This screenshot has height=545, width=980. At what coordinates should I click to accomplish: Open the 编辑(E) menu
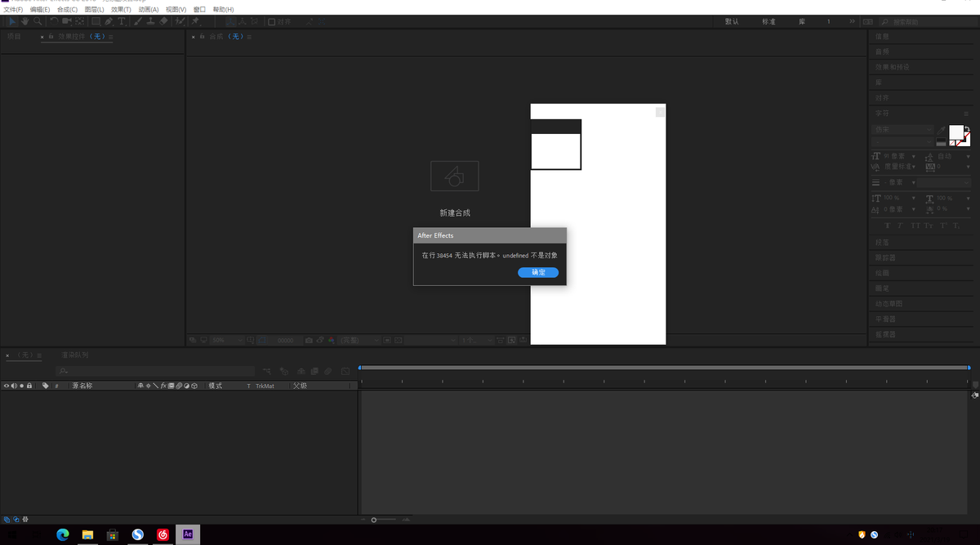pos(40,9)
